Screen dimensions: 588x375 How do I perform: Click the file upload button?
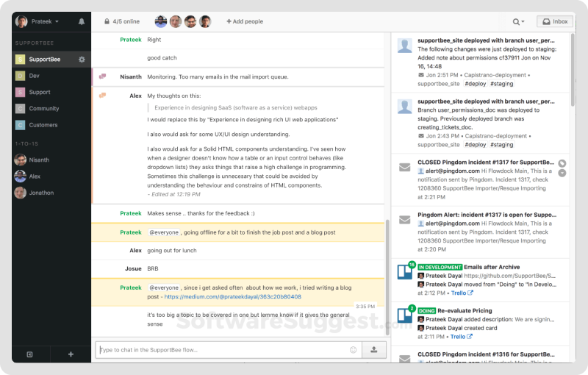(374, 350)
